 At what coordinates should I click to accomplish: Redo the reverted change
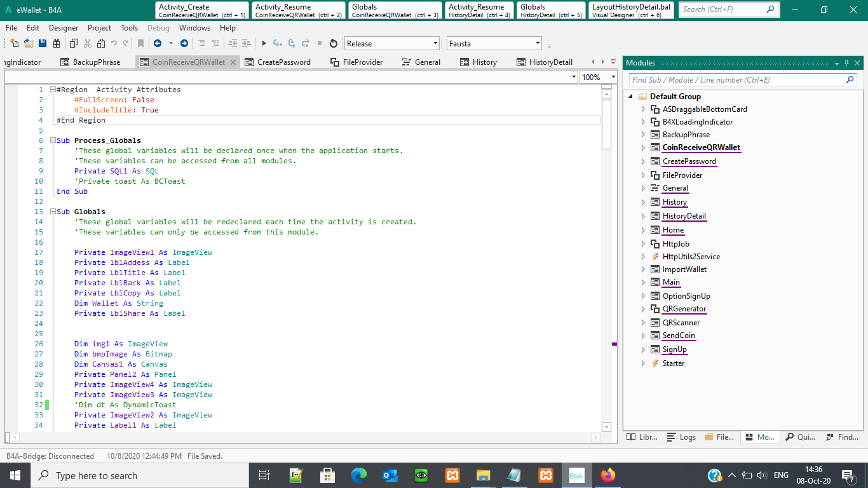[125, 43]
